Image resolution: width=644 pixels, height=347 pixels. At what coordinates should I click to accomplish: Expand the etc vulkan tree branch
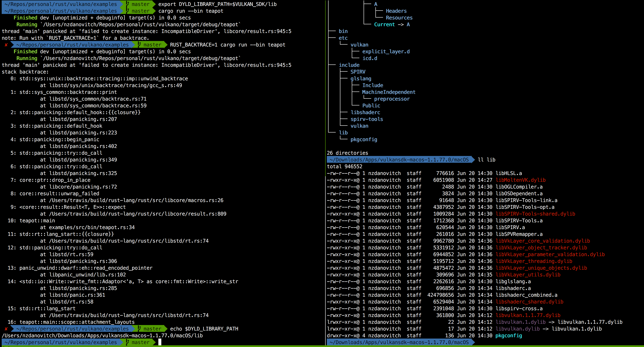pos(360,45)
